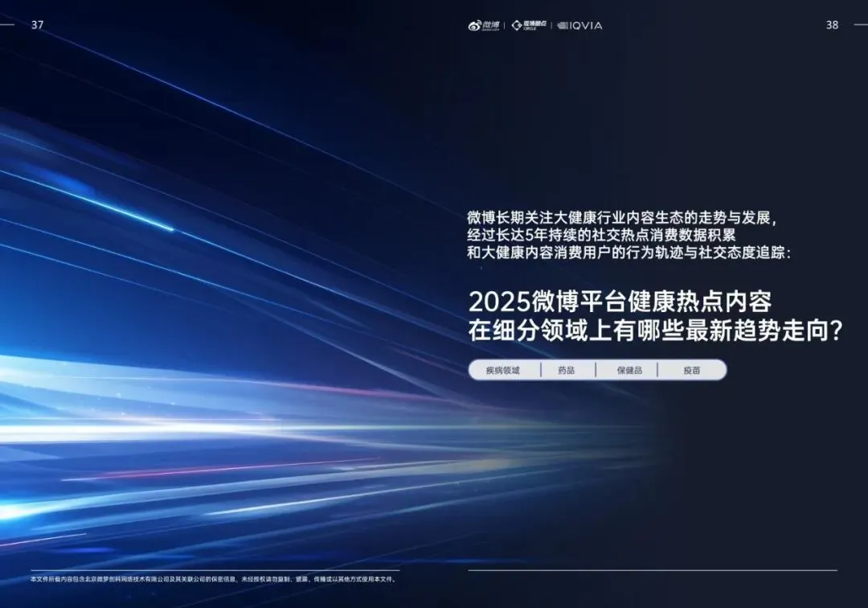Select the 疾病领域 segment
The height and width of the screenshot is (608, 868).
pos(502,371)
